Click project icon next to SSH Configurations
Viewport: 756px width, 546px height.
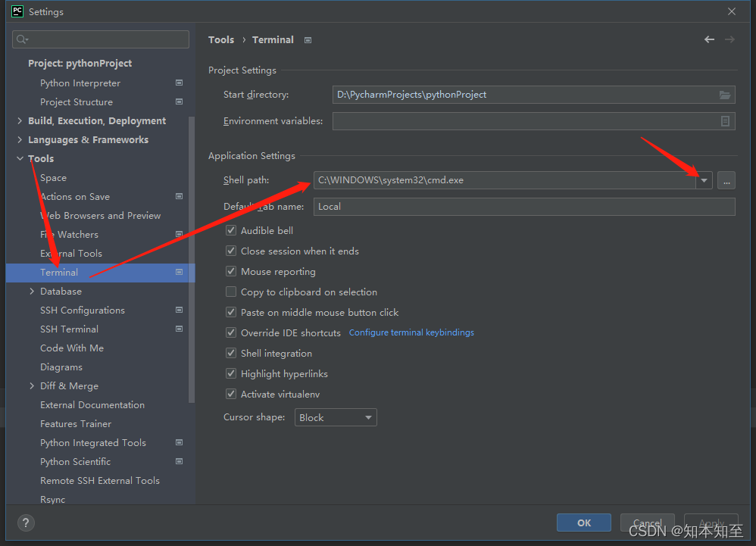(180, 310)
